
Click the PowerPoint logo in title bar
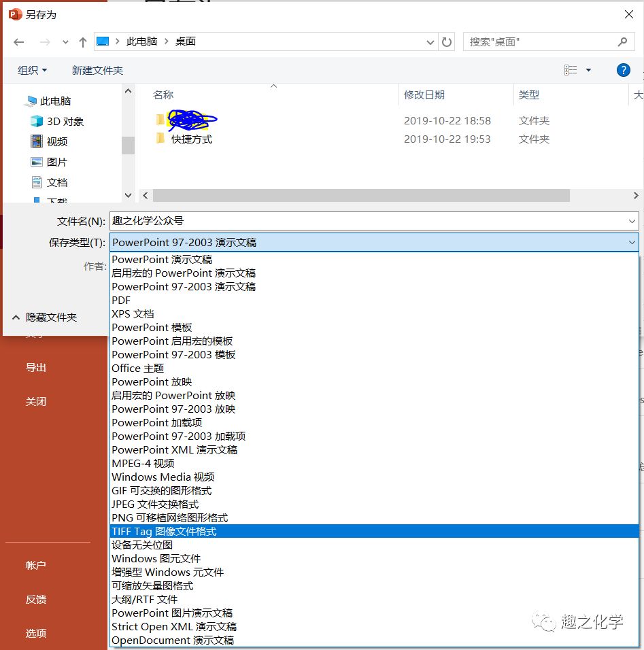click(x=14, y=14)
